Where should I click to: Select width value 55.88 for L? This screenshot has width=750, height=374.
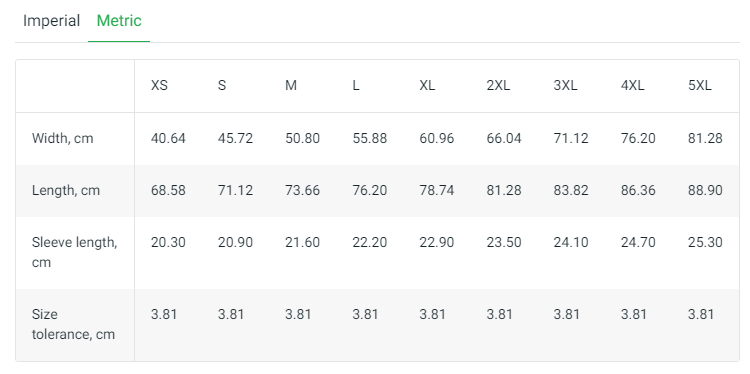370,139
